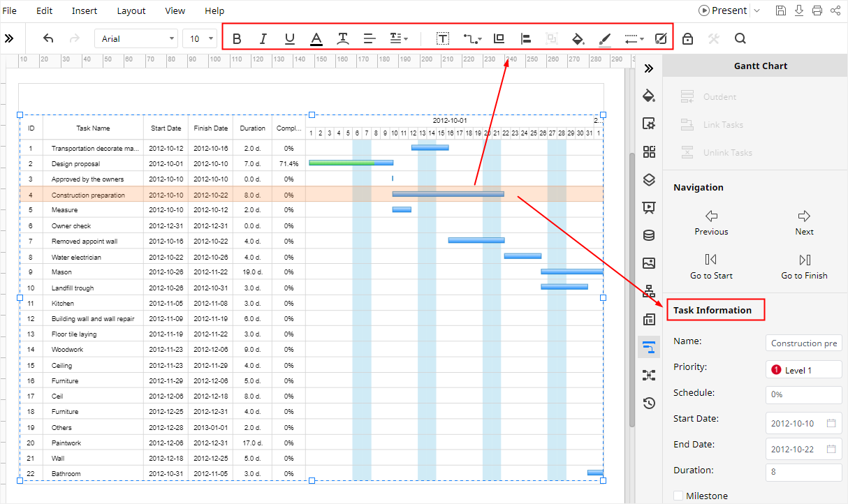The image size is (848, 504).
Task: Click the align objects icon
Action: 526,39
